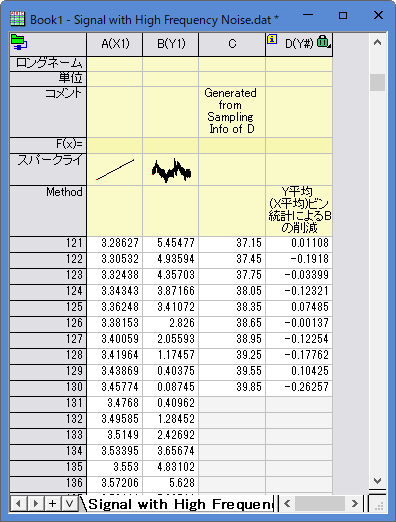Screen dimensions: 396x522
Task: Open the workbook organizer icon in corner cell
Action: click(x=19, y=42)
